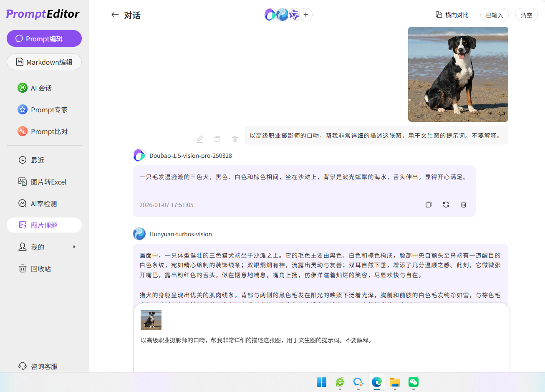Go back using the conversation back arrow

coord(115,14)
